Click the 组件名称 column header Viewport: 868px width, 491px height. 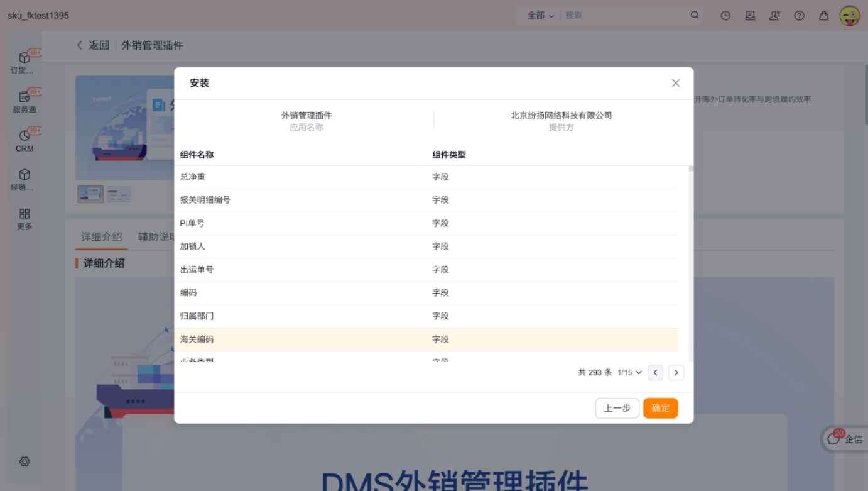click(197, 155)
